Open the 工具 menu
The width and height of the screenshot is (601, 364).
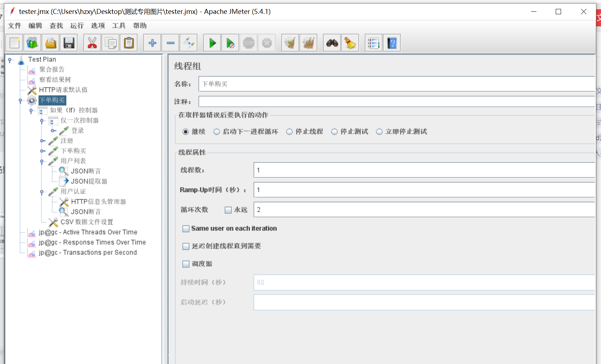tap(119, 26)
